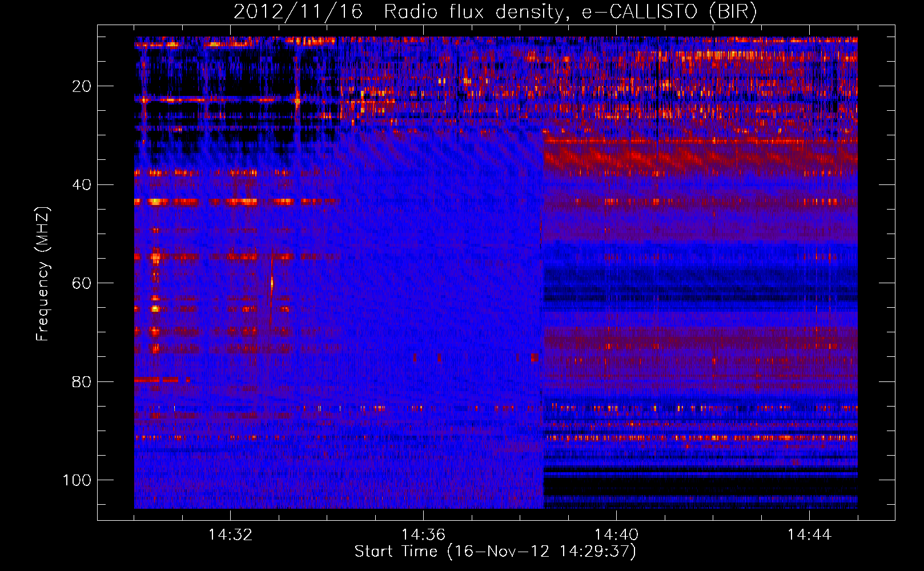Click the "Start Time (16-Nov-12 14:29:37)" label
Screen dimensions: 924x571
[495, 552]
